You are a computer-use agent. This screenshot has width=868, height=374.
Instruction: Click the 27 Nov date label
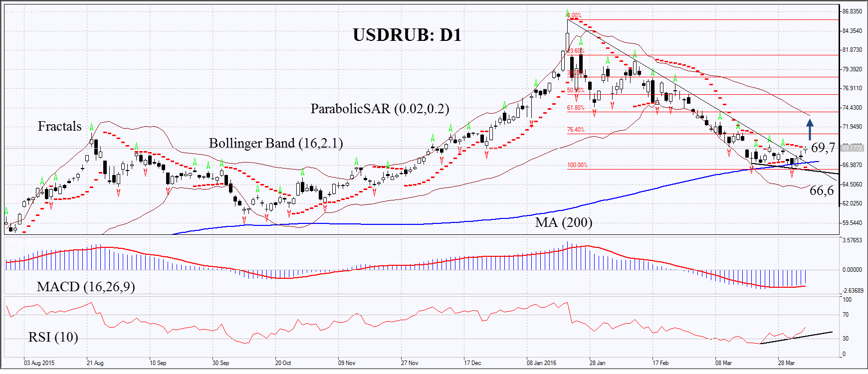(x=410, y=363)
